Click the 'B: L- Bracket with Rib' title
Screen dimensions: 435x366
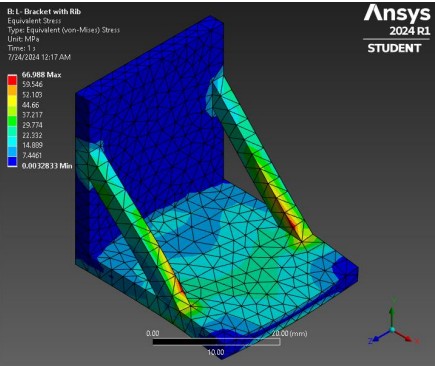[44, 12]
